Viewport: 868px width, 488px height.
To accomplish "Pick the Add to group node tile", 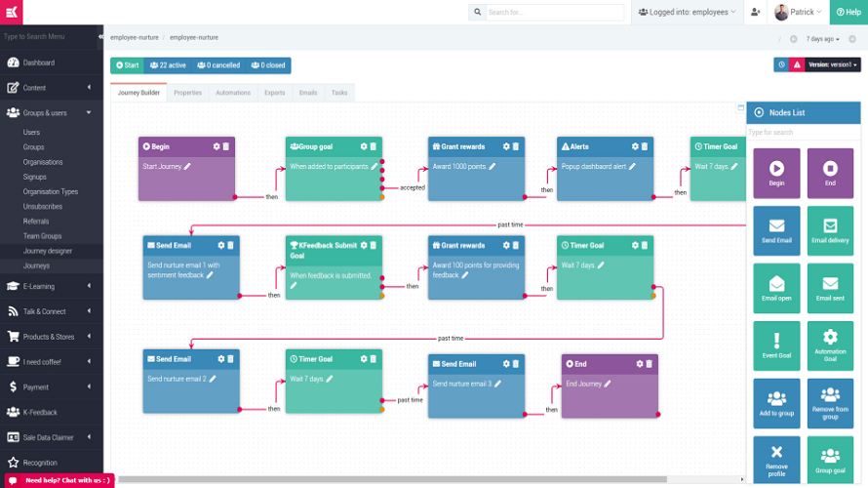I will 776,402.
